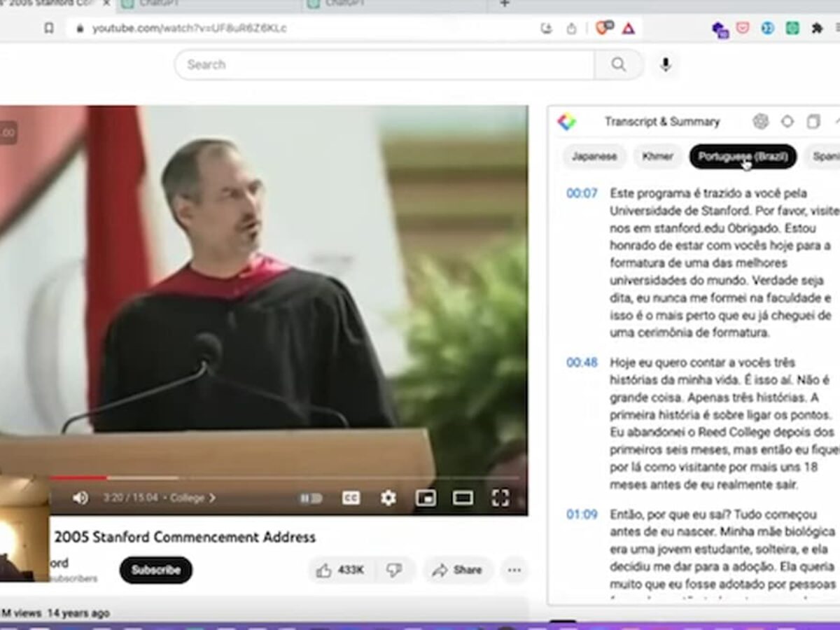Image resolution: width=840 pixels, height=630 pixels.
Task: Toggle the autoplay switch in the player
Action: pos(311,498)
